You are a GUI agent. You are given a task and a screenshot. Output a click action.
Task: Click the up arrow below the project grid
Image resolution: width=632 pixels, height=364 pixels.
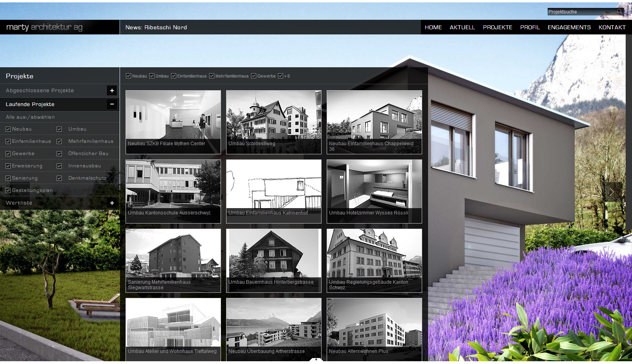(316, 359)
